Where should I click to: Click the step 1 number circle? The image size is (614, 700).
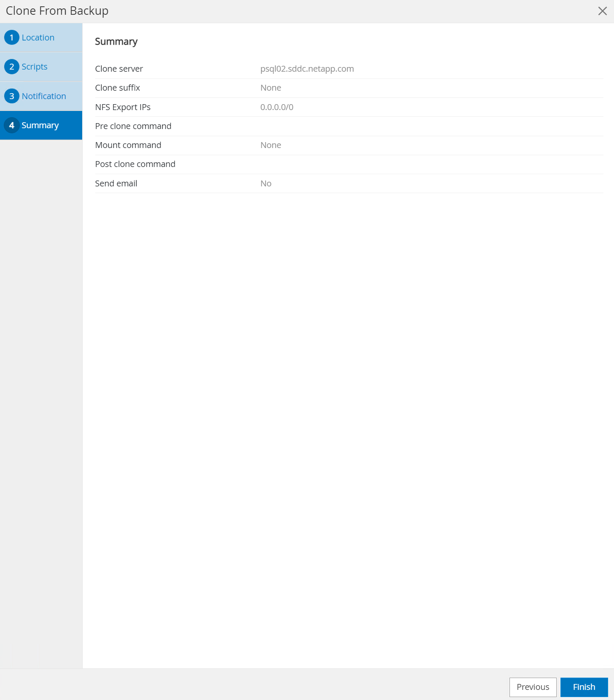[12, 38]
